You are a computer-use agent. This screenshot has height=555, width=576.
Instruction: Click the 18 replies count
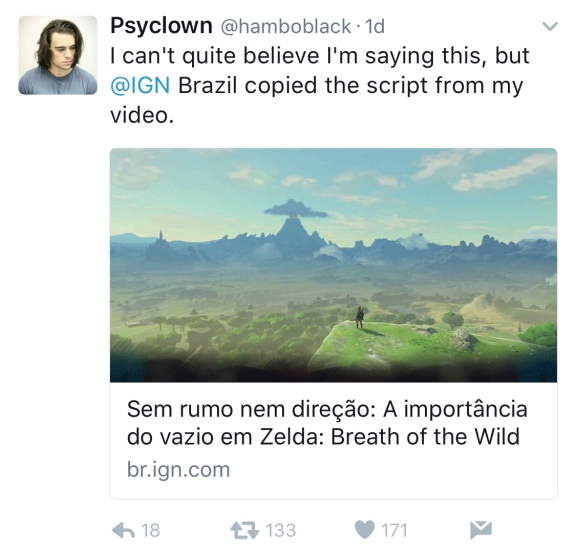[151, 530]
